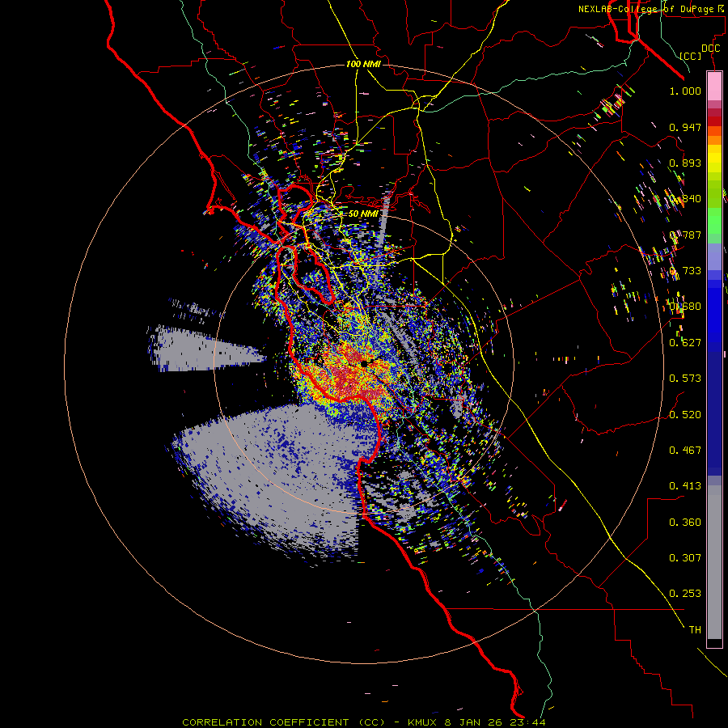Click the [CC] label near color bar

(691, 56)
